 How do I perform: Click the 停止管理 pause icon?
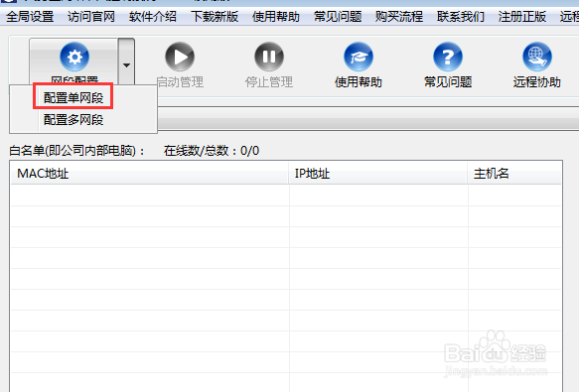(x=269, y=57)
